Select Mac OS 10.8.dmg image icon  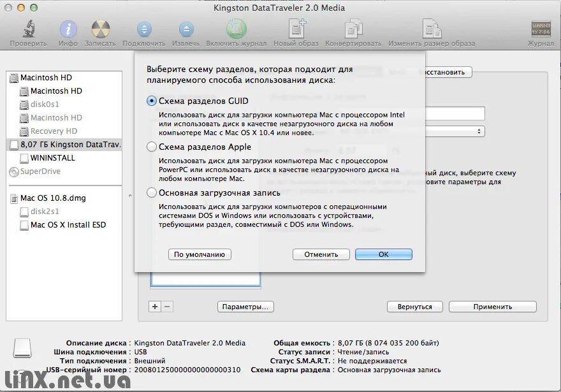coord(14,198)
